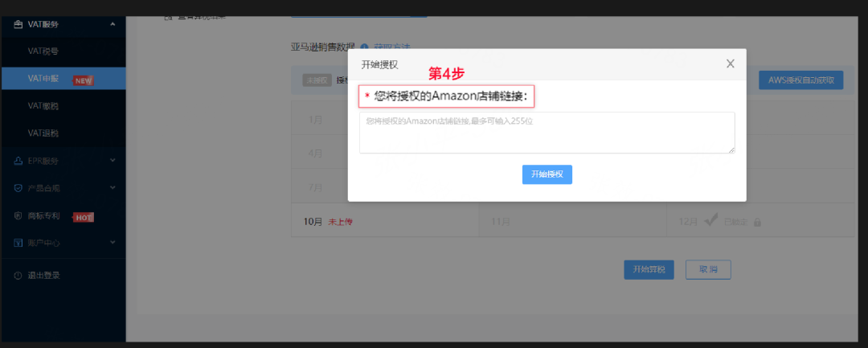Select the 12月 已锁定 cell

(x=760, y=221)
